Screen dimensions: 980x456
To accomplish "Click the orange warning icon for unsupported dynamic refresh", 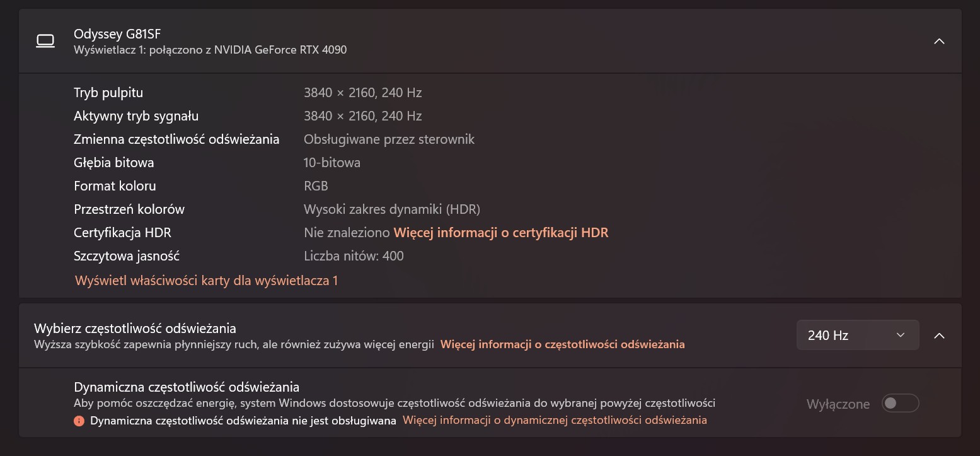I will (x=79, y=421).
